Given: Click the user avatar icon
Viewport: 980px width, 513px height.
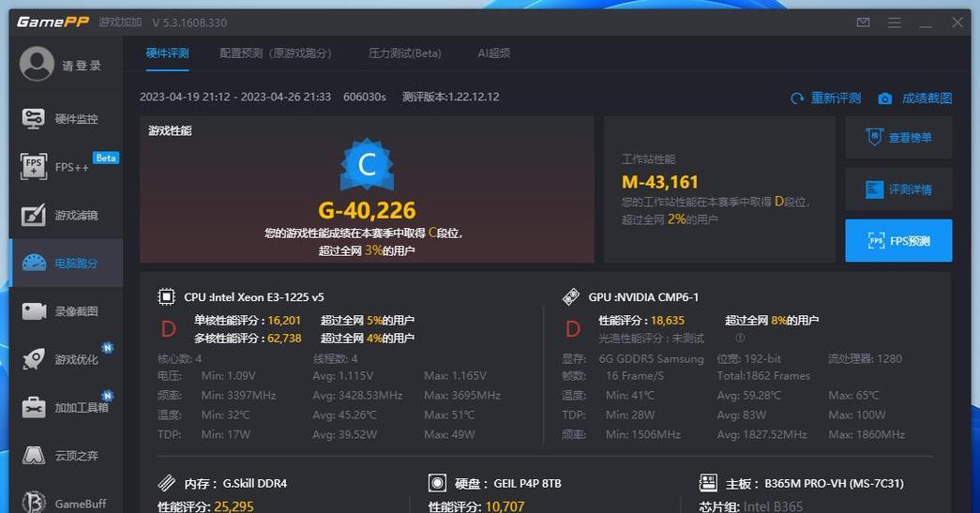Looking at the screenshot, I should click(37, 64).
